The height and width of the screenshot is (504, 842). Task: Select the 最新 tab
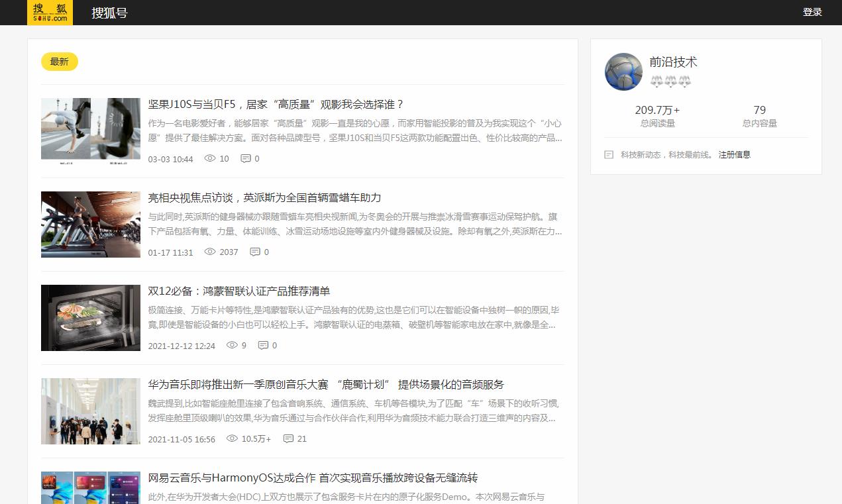pyautogui.click(x=60, y=62)
